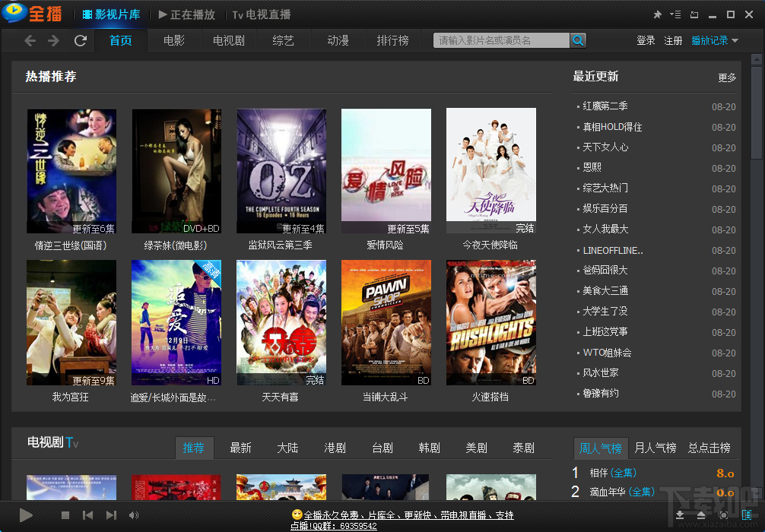The height and width of the screenshot is (532, 765).
Task: Toggle the playlist panel icon
Action: pyautogui.click(x=747, y=515)
